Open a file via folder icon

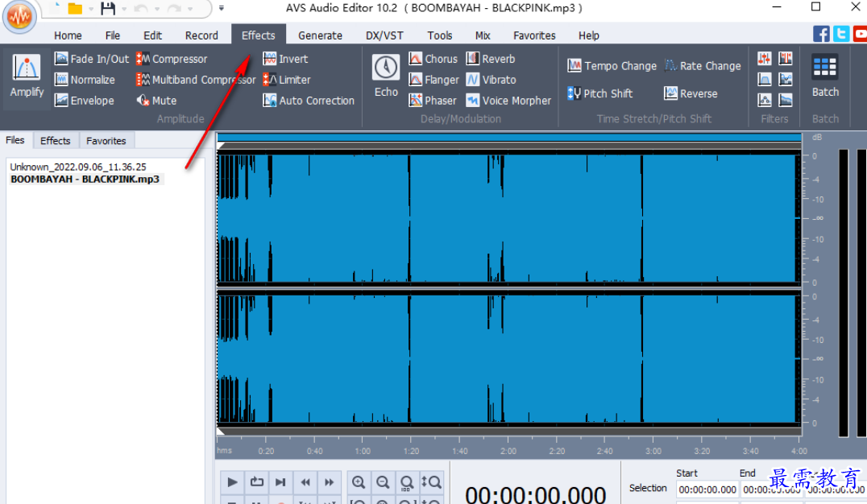[x=75, y=8]
